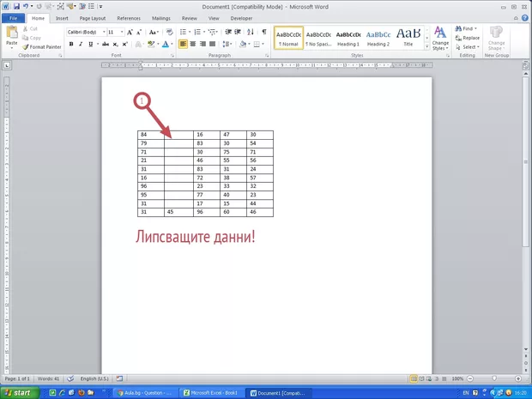532x399 pixels.
Task: Click the Save icon in Quick Access Toolbar
Action: click(x=15, y=6)
